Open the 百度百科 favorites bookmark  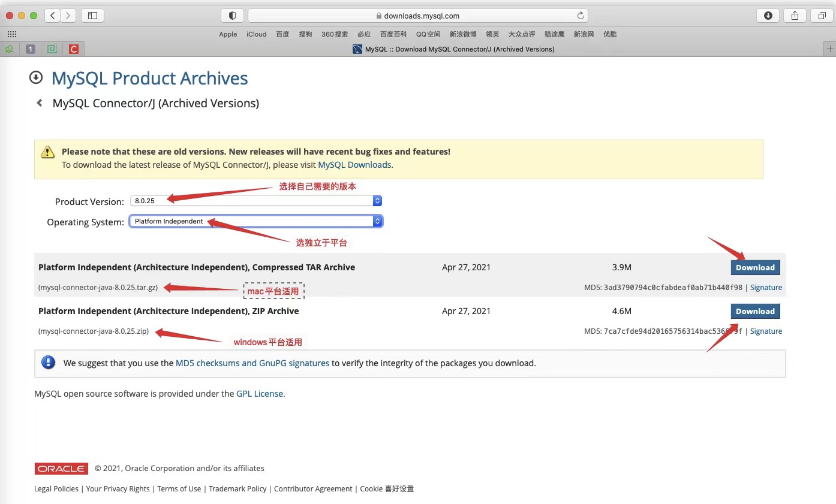click(x=393, y=34)
